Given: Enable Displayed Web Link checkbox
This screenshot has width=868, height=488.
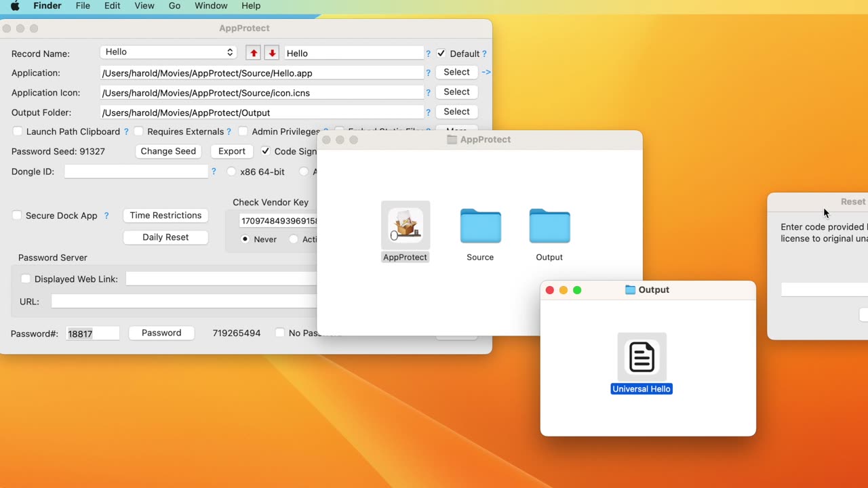Looking at the screenshot, I should coord(26,279).
